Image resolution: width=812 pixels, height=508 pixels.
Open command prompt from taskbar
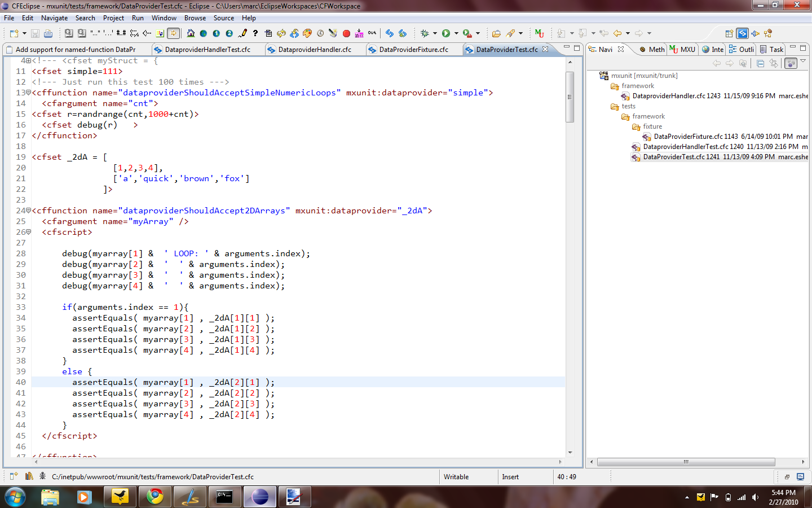tap(224, 497)
